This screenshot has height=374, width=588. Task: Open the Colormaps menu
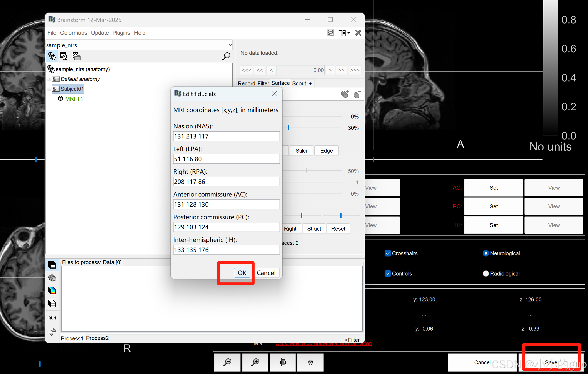[73, 33]
